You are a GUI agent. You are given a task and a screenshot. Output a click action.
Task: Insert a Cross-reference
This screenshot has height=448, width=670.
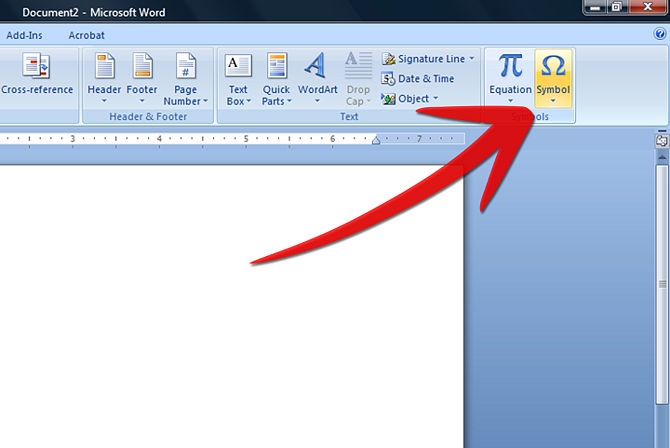[x=37, y=74]
